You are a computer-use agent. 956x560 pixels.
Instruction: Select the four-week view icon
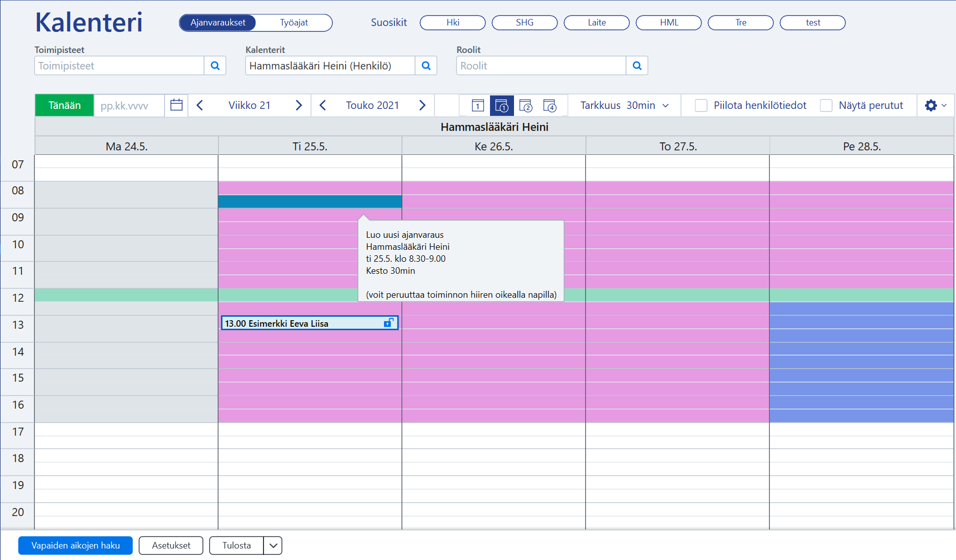coord(549,105)
